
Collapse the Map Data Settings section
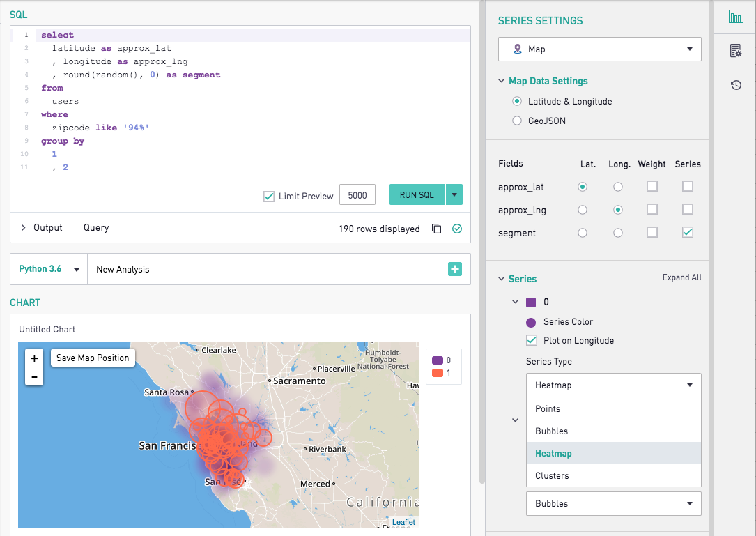502,81
